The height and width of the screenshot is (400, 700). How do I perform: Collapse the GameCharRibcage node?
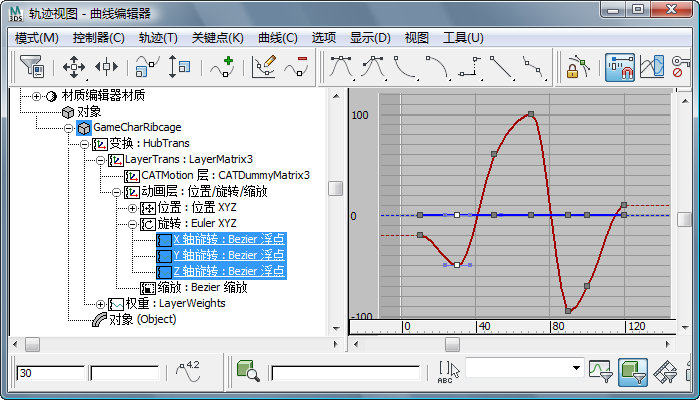point(68,128)
